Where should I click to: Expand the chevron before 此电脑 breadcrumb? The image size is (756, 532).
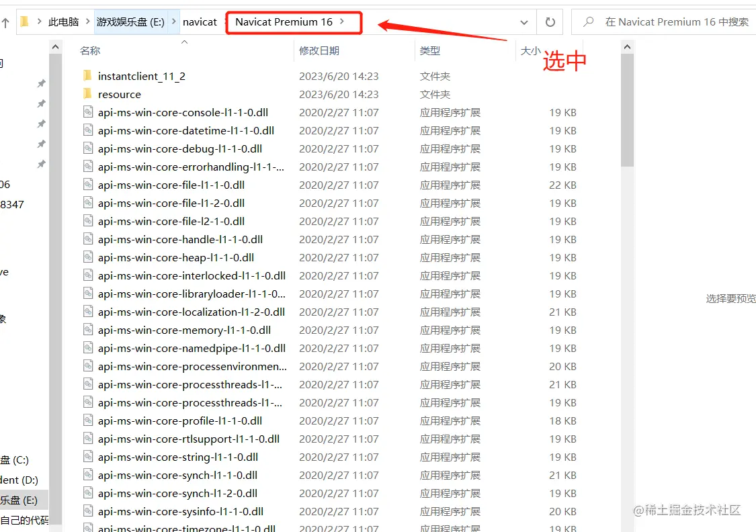pos(39,21)
